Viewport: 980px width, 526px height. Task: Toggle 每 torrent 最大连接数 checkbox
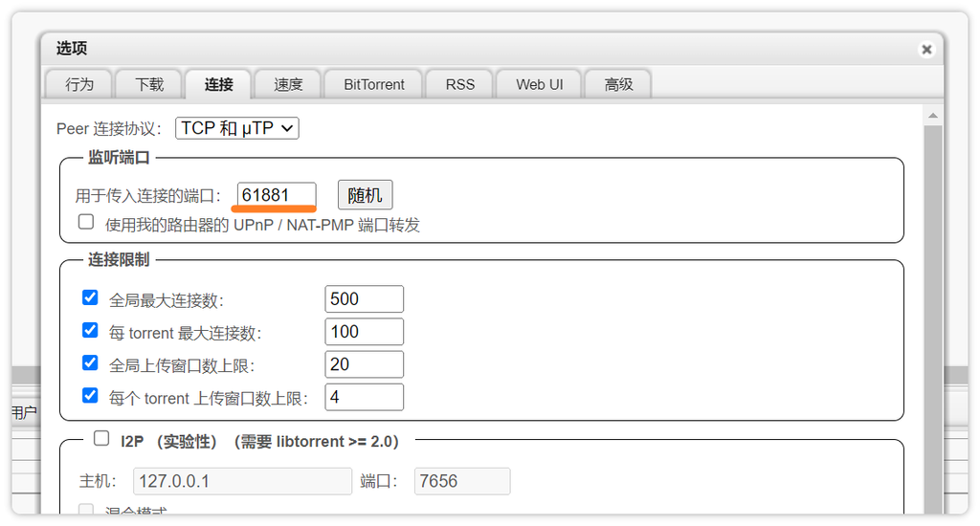pyautogui.click(x=90, y=330)
